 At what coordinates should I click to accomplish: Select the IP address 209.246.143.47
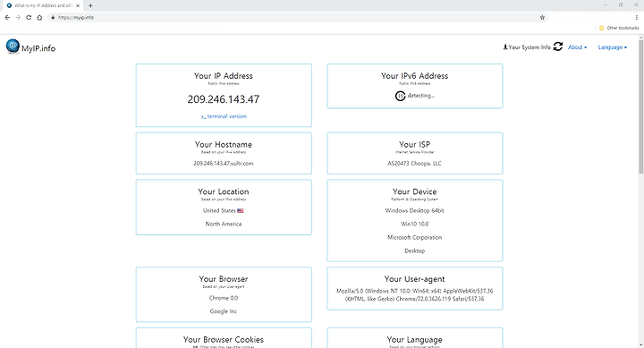[x=224, y=99]
